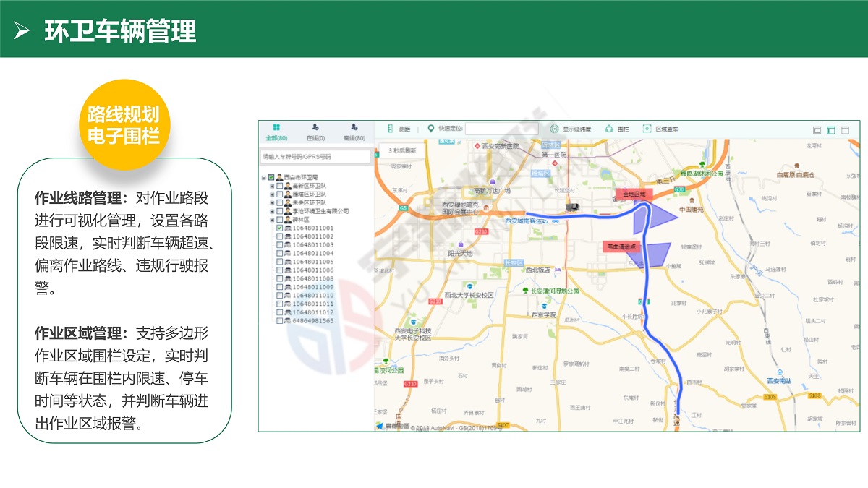Select vehicle 10648011008 in tree
Image resolution: width=868 pixels, height=488 pixels.
pyautogui.click(x=313, y=278)
